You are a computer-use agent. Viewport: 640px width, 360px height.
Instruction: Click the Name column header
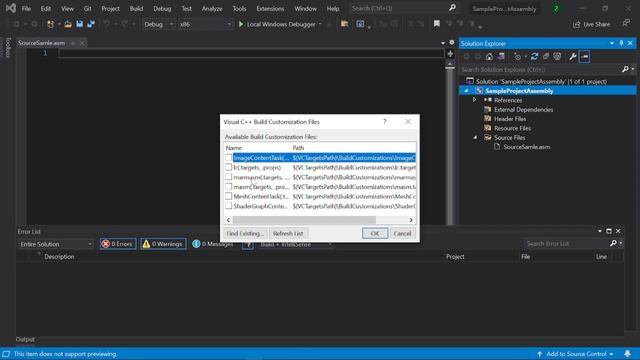pos(234,148)
